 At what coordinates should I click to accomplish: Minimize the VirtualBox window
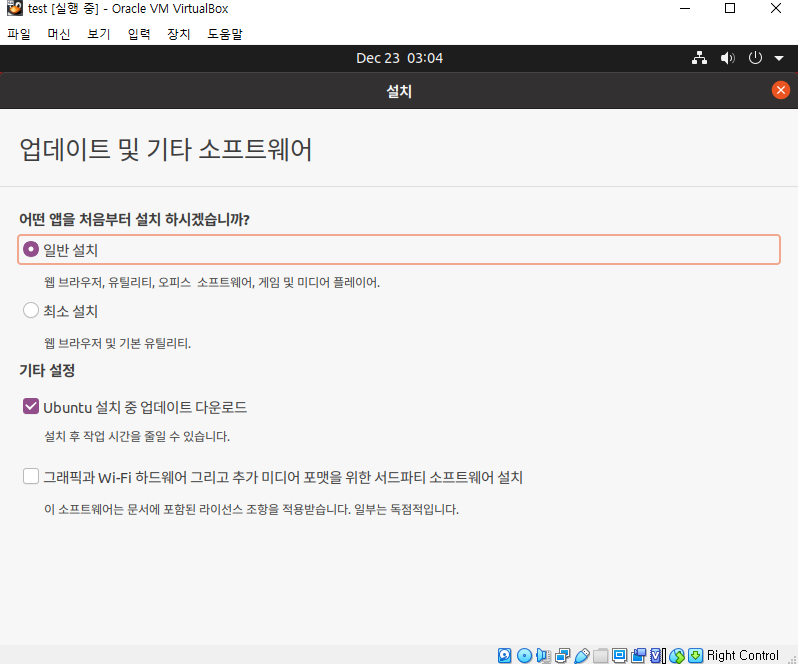tap(685, 8)
